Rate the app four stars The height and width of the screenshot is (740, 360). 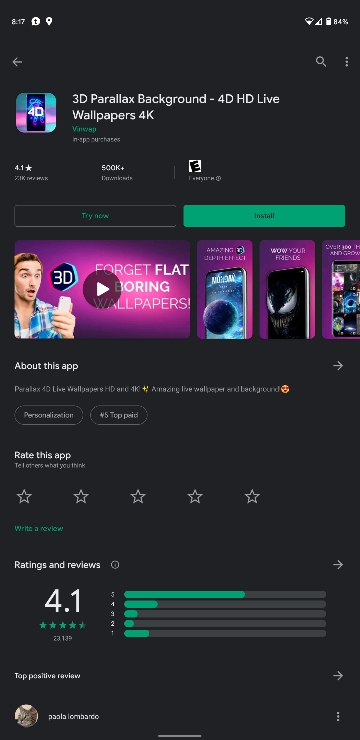[x=195, y=496]
